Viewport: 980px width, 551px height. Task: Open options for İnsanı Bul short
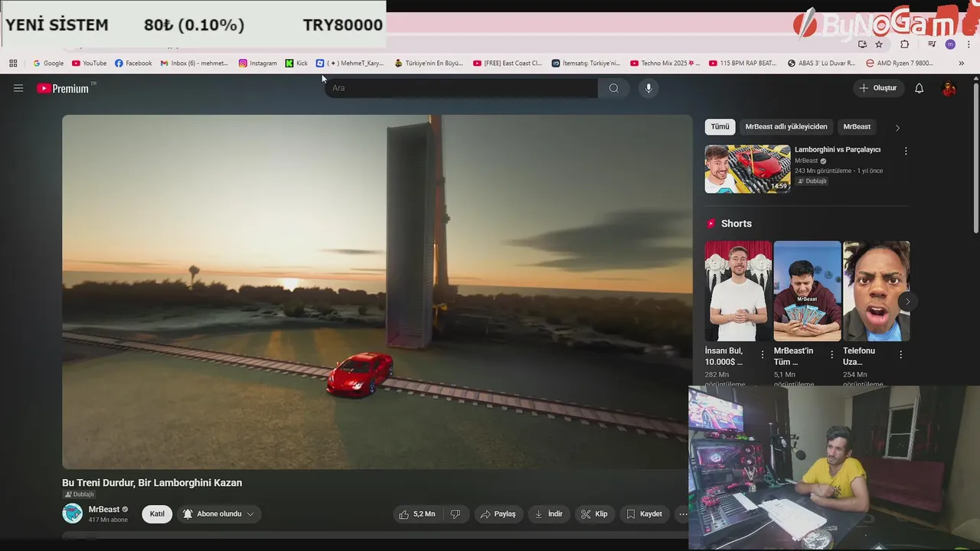762,354
